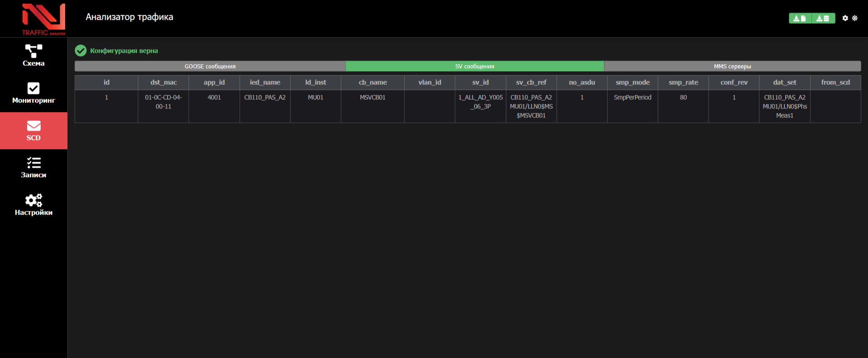Open the gear settings icon in header

point(845,18)
